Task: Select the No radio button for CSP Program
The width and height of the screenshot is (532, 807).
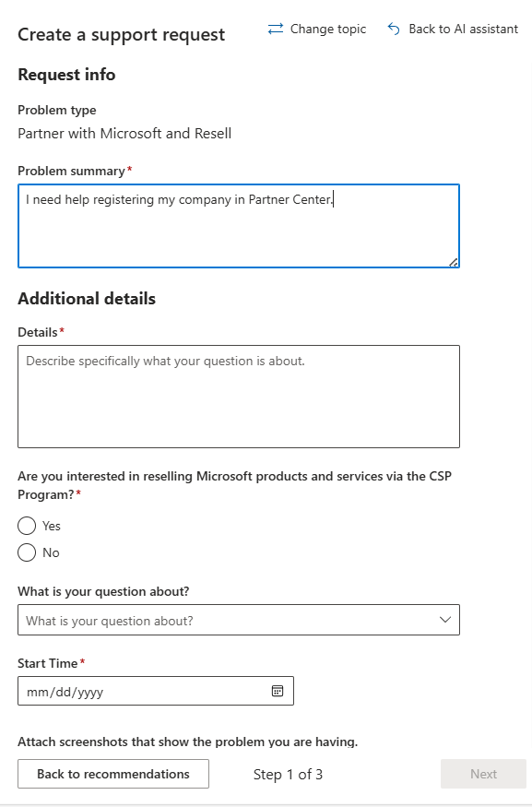Action: click(27, 552)
